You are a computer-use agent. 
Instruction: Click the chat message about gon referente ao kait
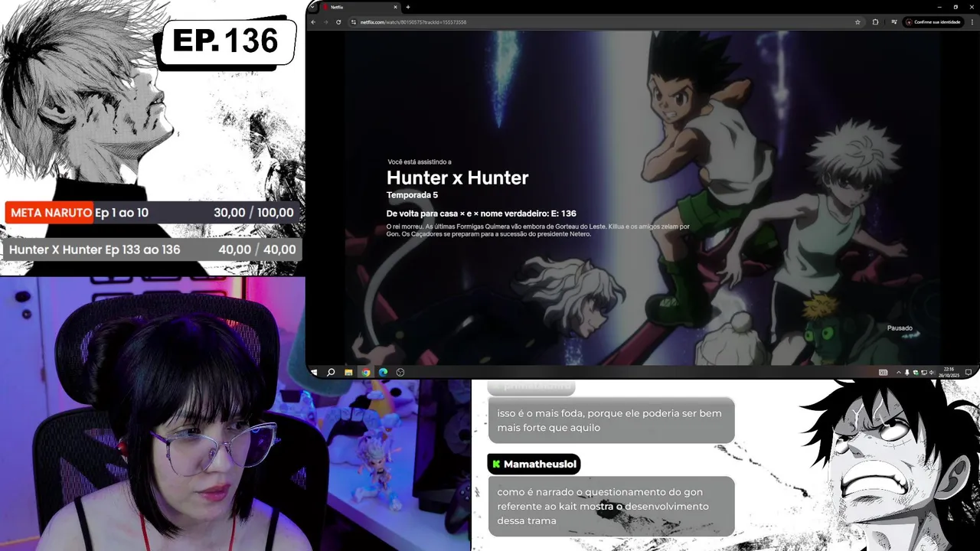(x=611, y=506)
